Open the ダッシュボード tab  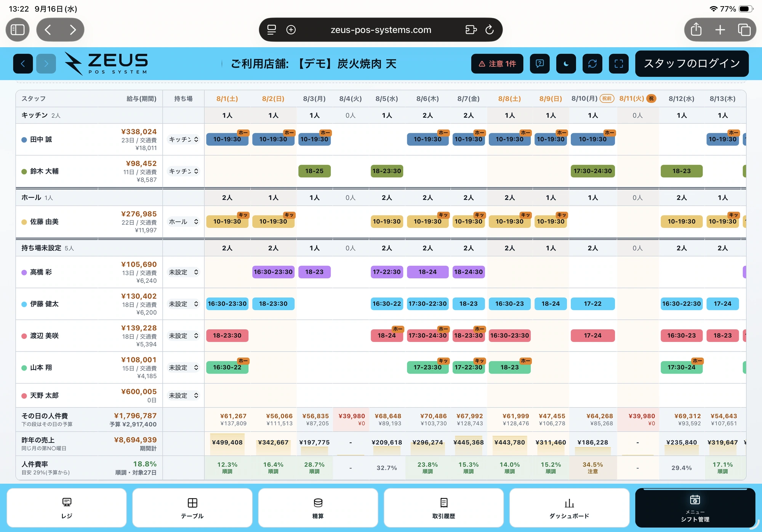click(569, 508)
